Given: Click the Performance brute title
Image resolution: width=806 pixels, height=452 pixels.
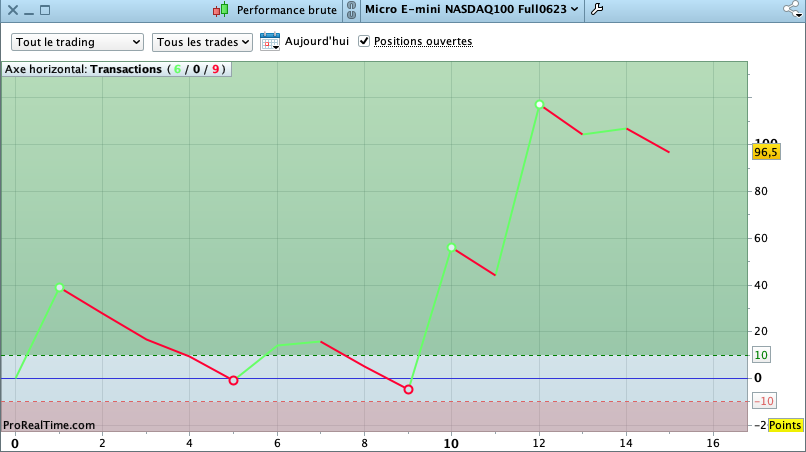Looking at the screenshot, I should (287, 10).
